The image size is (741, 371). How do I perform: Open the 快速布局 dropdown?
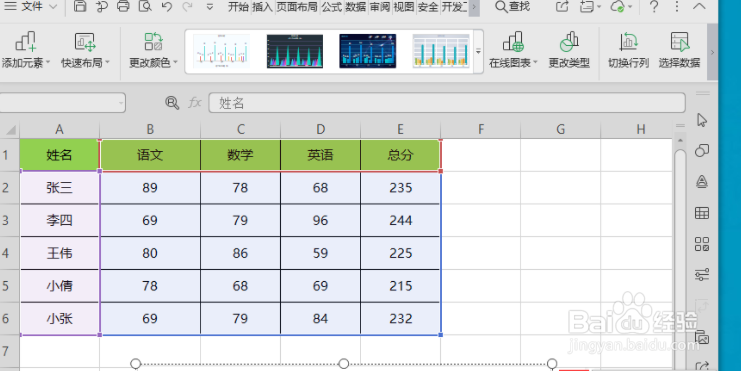(x=85, y=50)
